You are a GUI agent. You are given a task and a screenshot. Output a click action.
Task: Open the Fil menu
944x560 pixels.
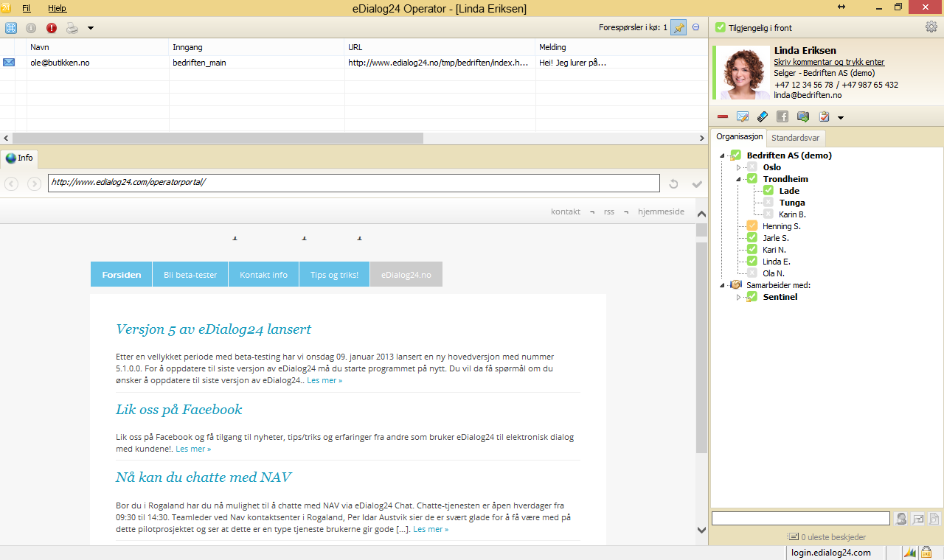coord(27,8)
